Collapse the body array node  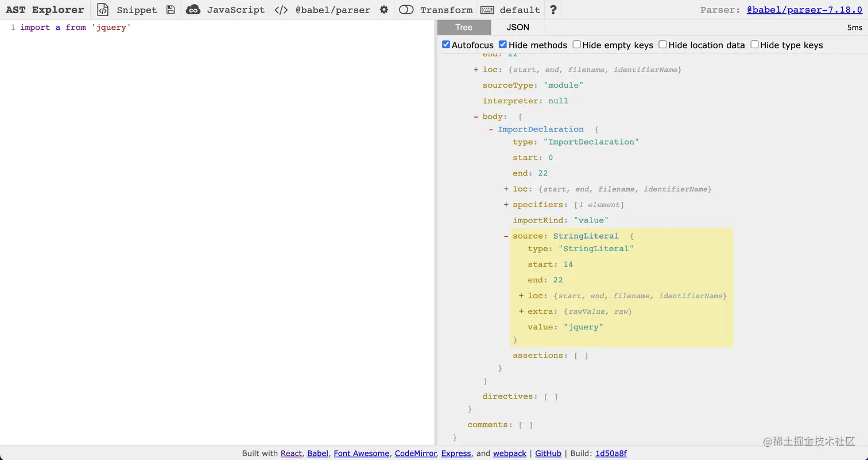coord(476,116)
